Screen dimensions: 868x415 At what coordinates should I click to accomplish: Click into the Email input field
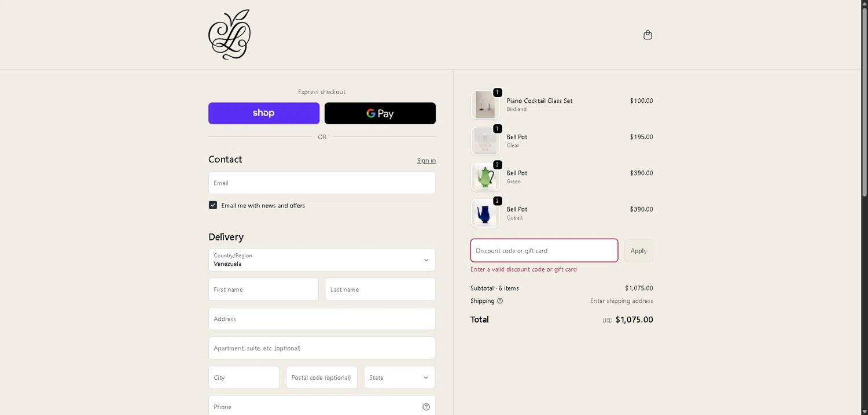tap(322, 183)
